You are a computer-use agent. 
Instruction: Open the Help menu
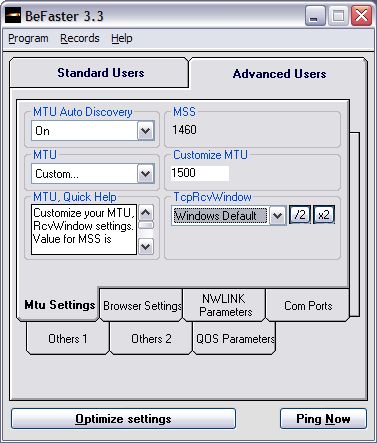122,38
